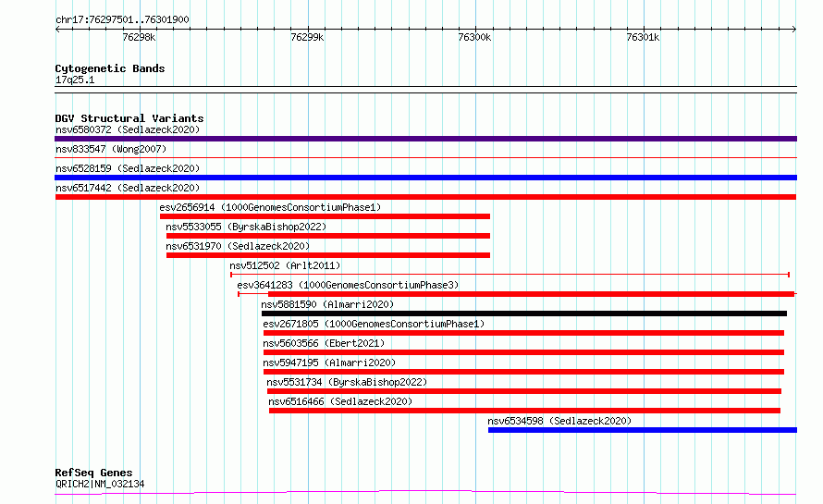Open the nsv5947195 (Almarri2020) label
This screenshot has height=504, width=823.
[329, 363]
